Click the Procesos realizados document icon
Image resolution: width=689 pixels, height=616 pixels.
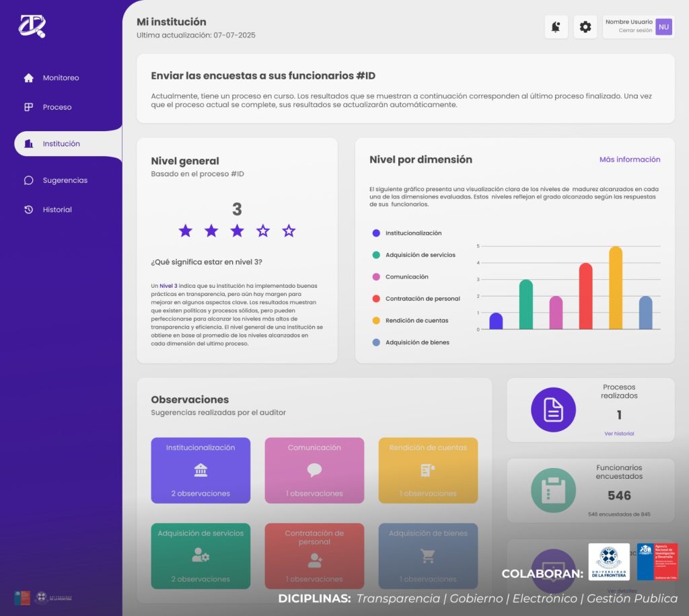pos(553,410)
